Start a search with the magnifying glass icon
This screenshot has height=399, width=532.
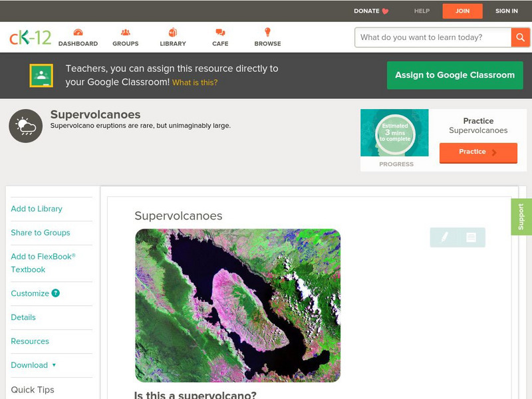click(521, 37)
